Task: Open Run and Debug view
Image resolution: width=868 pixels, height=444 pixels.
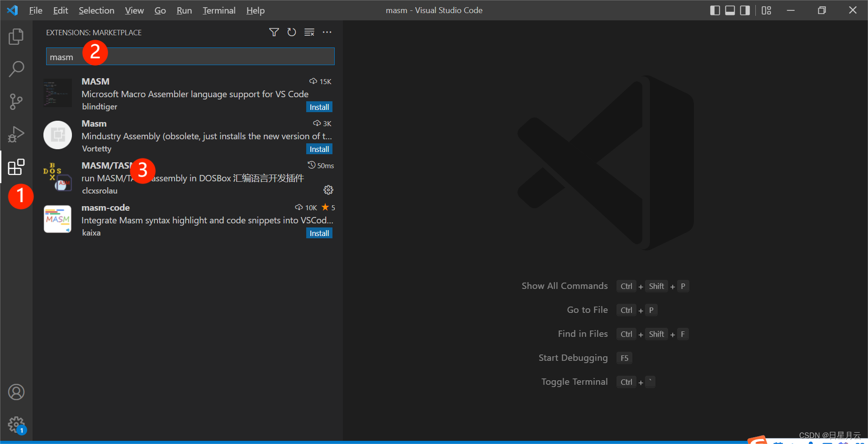Action: pyautogui.click(x=16, y=134)
